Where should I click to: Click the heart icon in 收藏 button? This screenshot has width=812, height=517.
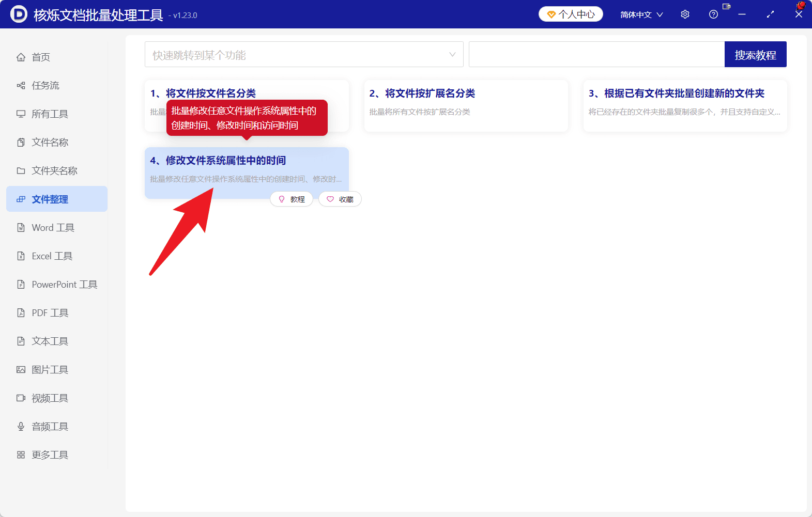(330, 199)
